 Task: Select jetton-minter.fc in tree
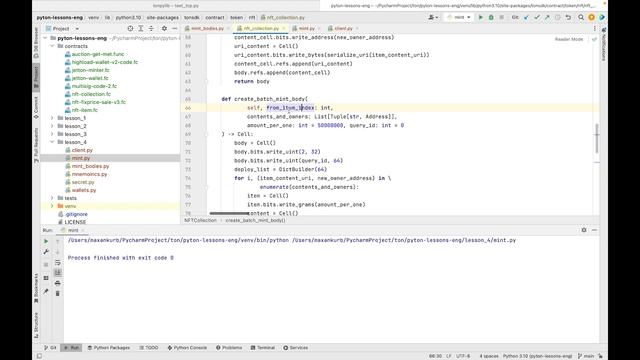(x=91, y=70)
